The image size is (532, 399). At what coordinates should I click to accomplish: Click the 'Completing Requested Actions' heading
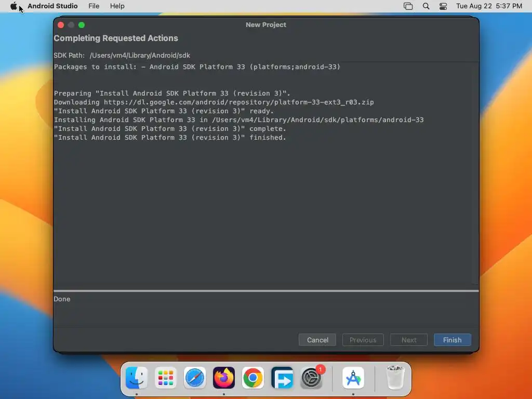pos(116,38)
